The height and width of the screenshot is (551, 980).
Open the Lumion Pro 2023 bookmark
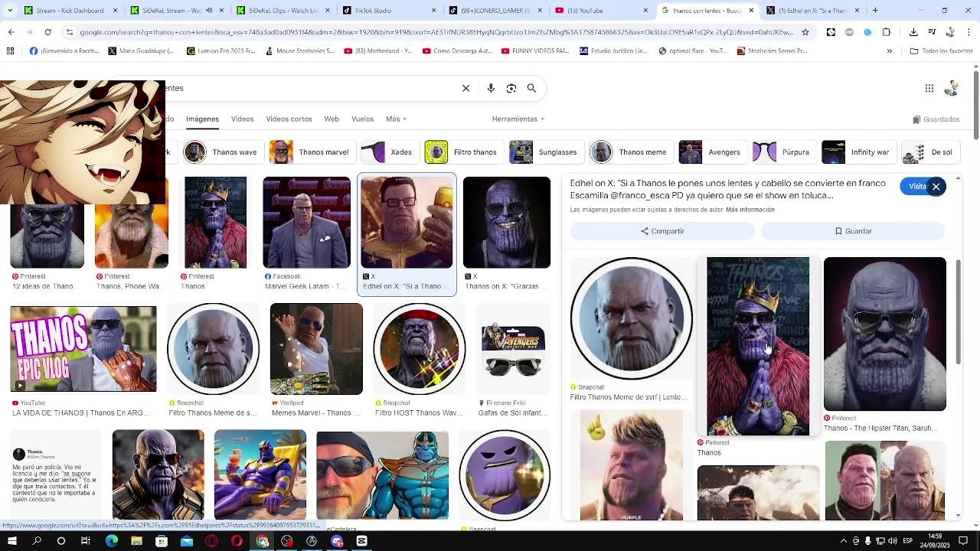(x=221, y=51)
